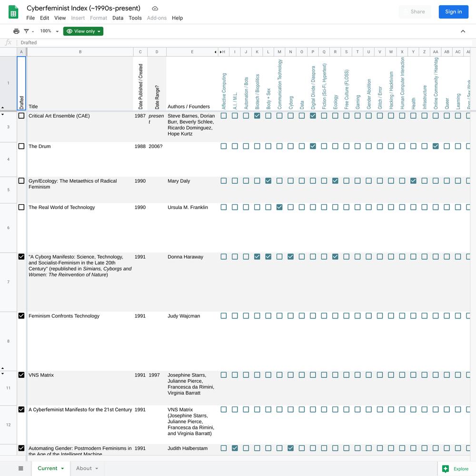Screen dimensions: 476x476
Task: Toggle Biotech / Biopolitics checkbox for Critical Art Ensemble
Action: (257, 116)
